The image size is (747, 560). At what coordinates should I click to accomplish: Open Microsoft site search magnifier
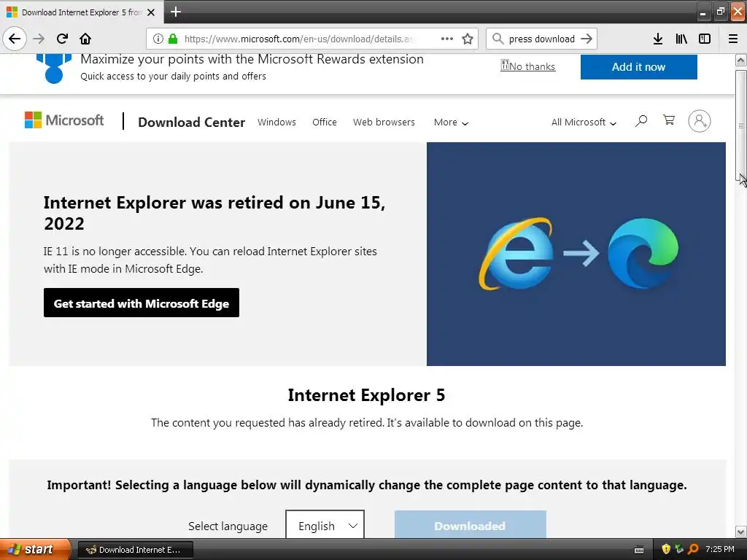pyautogui.click(x=641, y=121)
